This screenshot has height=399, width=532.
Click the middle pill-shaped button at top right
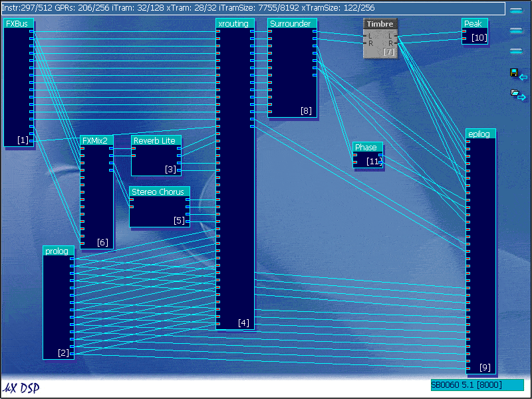(517, 31)
